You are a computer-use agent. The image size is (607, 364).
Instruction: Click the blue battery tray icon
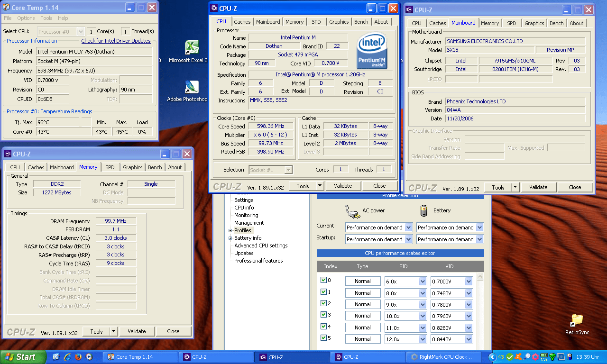pyautogui.click(x=570, y=357)
